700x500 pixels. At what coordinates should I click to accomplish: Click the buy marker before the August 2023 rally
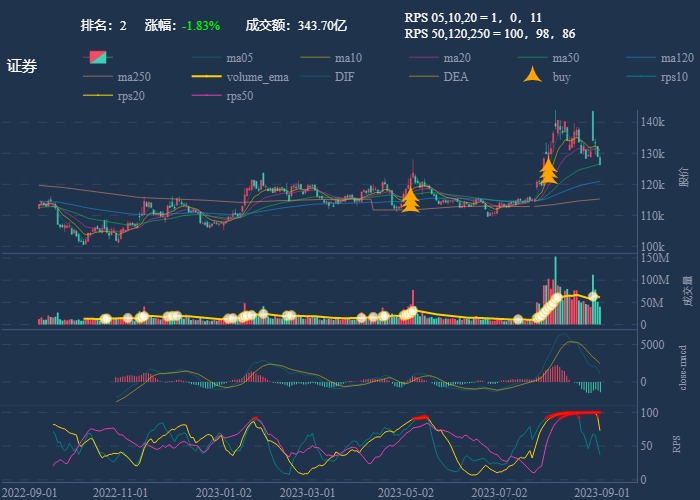pyautogui.click(x=547, y=172)
